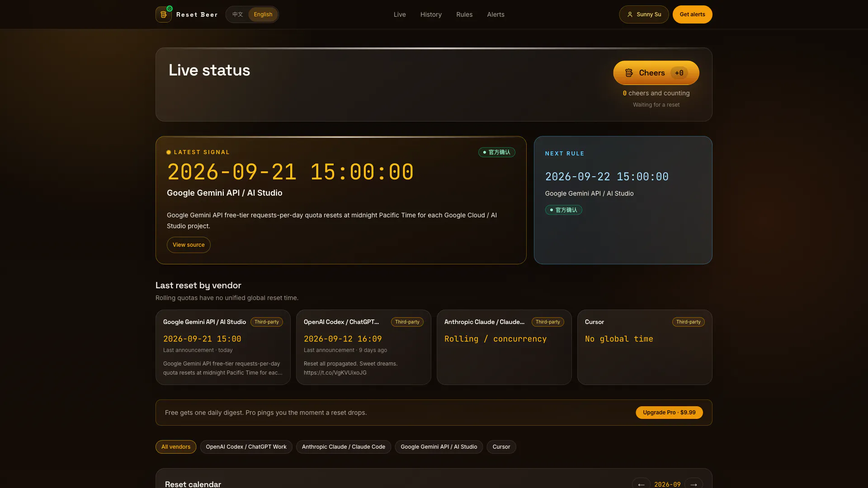The image size is (868, 488).
Task: Click the Third-party badge on Anthropic Claude card
Action: click(547, 322)
